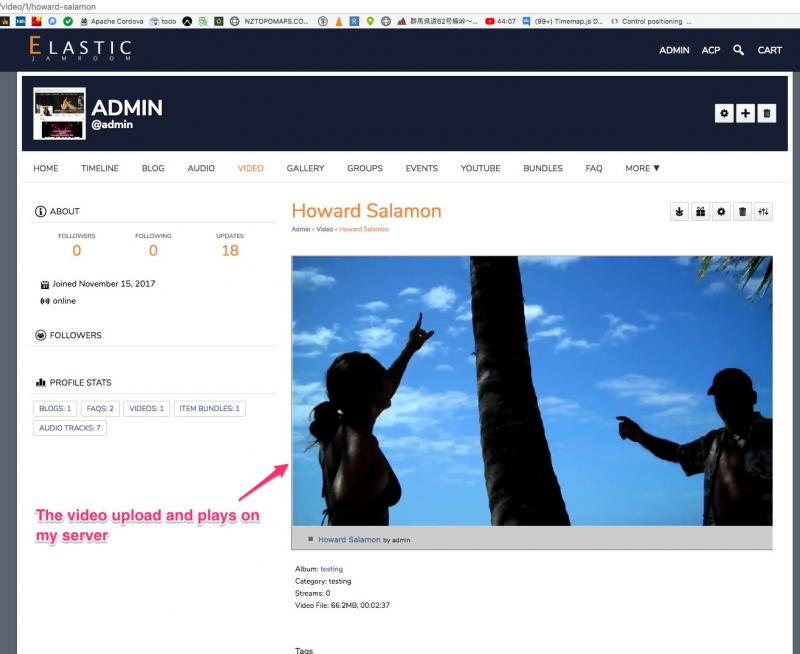
Task: Open CART in the top navigation
Action: point(769,50)
